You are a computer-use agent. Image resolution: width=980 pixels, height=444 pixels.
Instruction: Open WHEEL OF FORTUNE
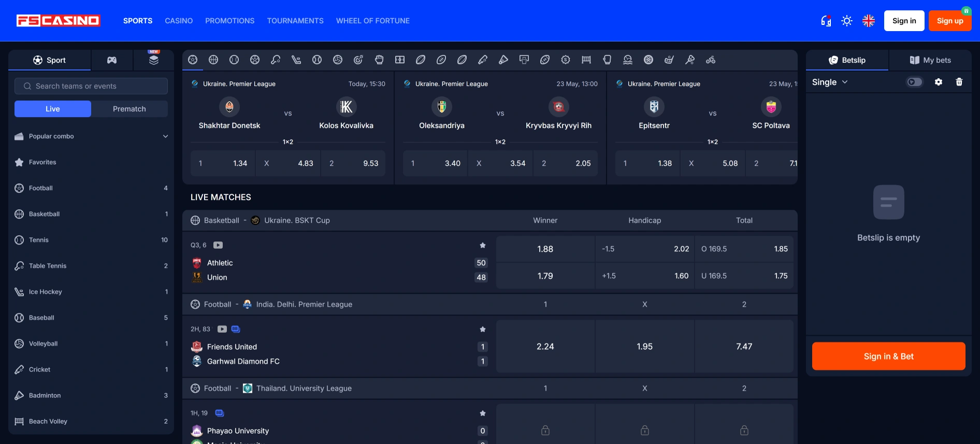[373, 21]
